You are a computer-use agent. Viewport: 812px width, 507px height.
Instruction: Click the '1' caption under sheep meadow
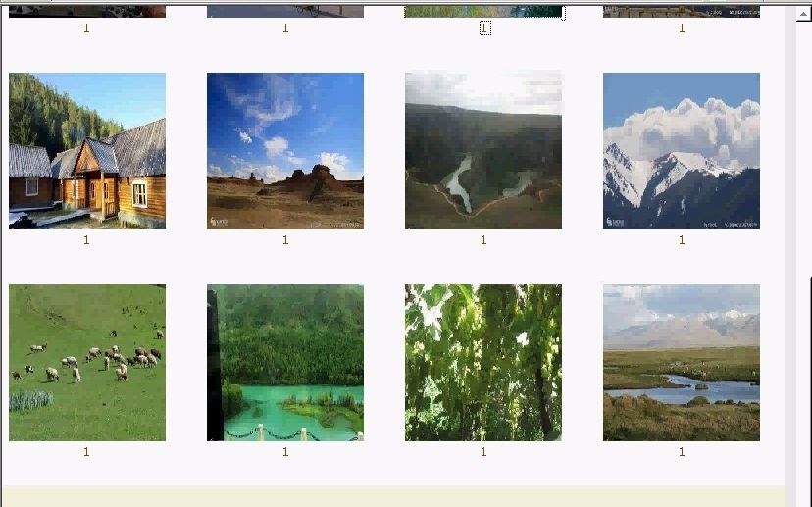pos(86,451)
